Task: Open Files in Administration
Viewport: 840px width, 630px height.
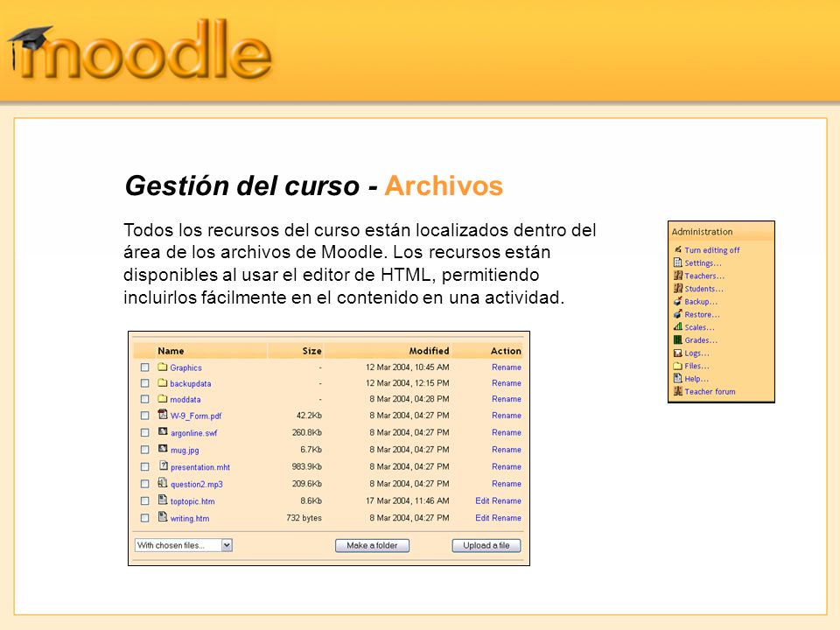Action: pos(697,366)
